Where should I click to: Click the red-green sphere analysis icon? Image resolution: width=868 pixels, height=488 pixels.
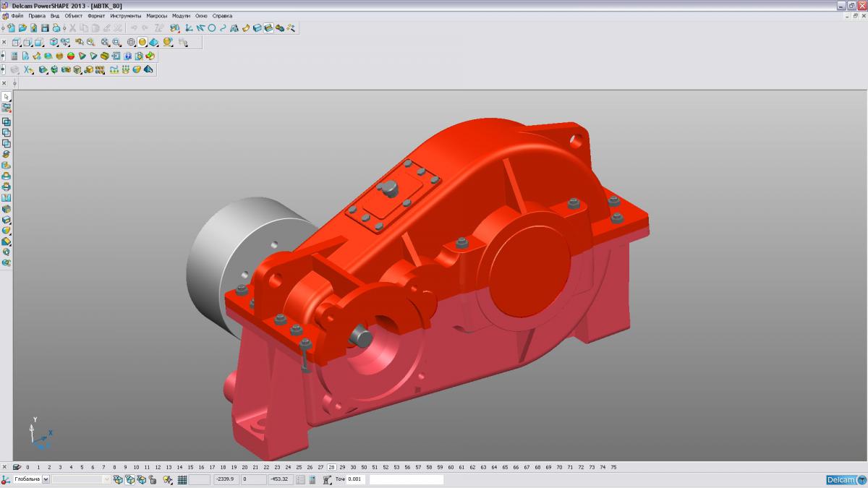(71, 56)
